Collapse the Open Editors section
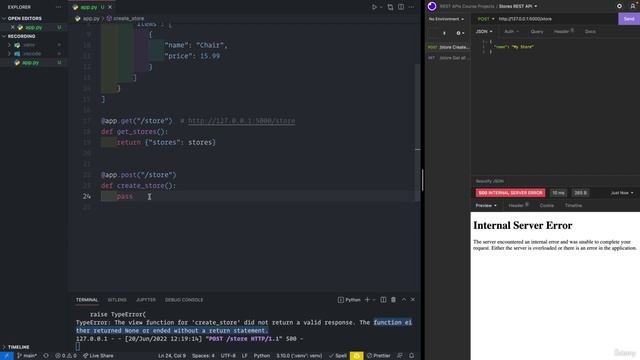This screenshot has width=640, height=360. pyautogui.click(x=24, y=18)
